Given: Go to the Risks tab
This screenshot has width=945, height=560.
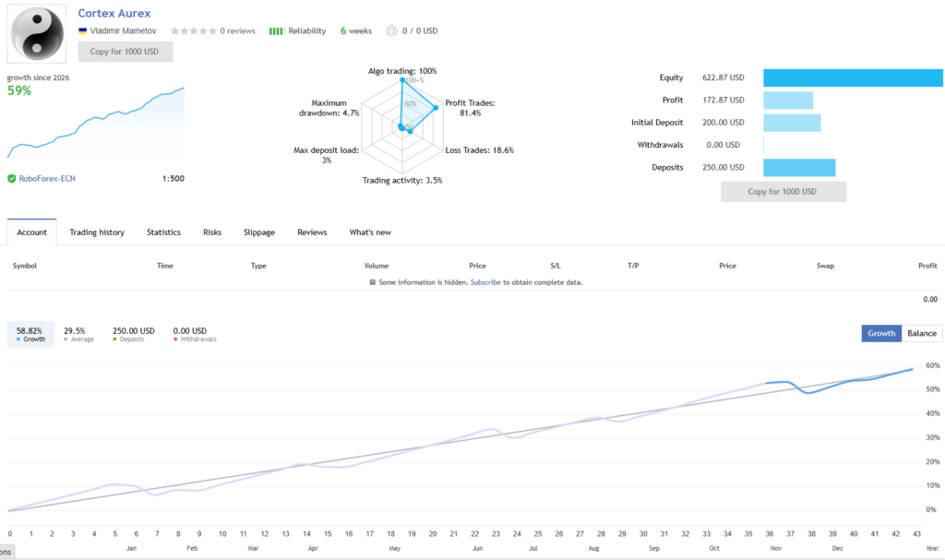Looking at the screenshot, I should (212, 232).
